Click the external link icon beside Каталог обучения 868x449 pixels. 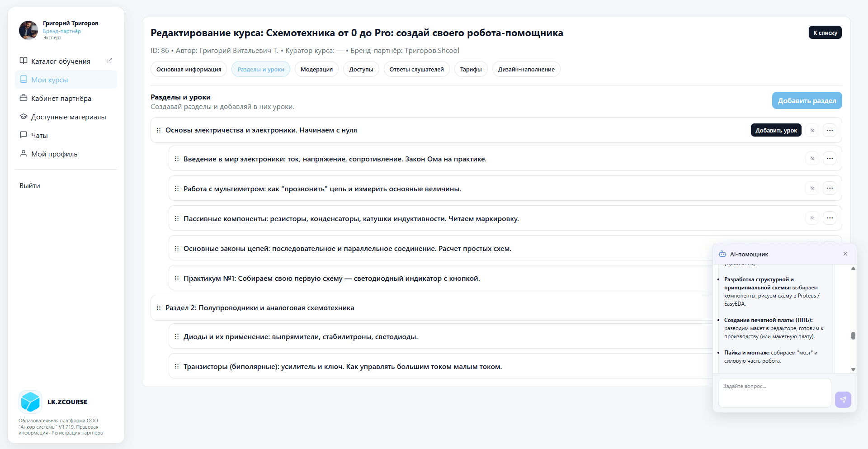coord(109,61)
